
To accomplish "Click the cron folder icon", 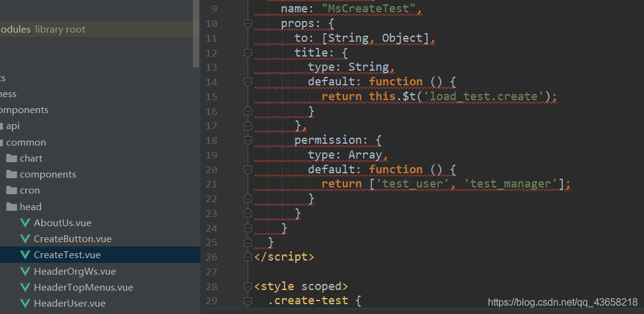I will pyautogui.click(x=11, y=190).
